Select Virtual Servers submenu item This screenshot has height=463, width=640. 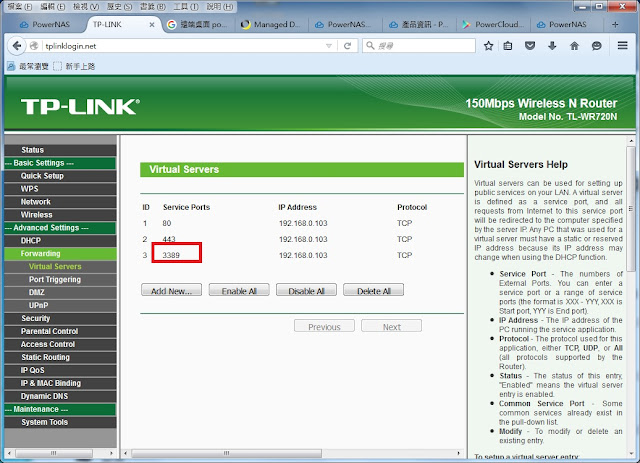[x=60, y=267]
